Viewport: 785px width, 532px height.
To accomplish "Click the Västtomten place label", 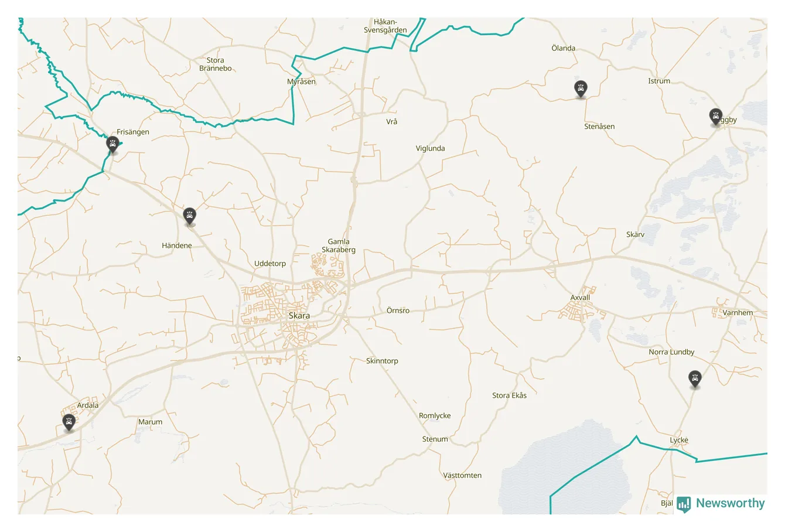I will pyautogui.click(x=462, y=475).
